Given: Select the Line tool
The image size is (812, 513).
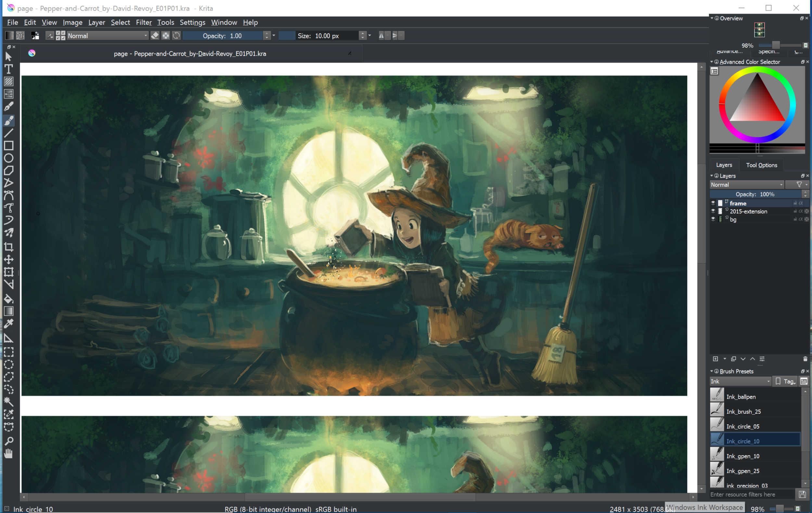Looking at the screenshot, I should coord(9,133).
